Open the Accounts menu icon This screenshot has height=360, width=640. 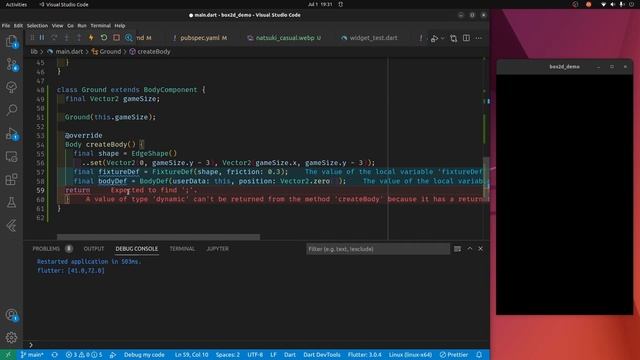click(x=11, y=315)
